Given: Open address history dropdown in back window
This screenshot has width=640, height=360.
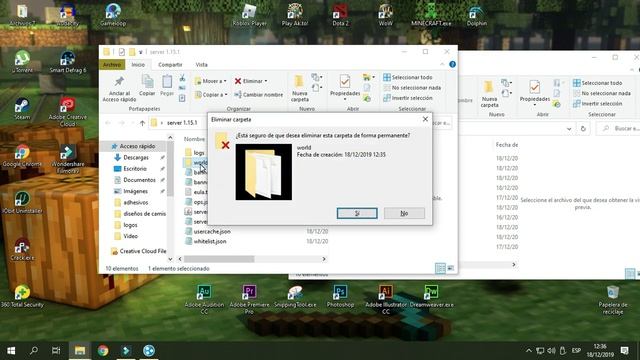Looking at the screenshot, I should pos(569,129).
